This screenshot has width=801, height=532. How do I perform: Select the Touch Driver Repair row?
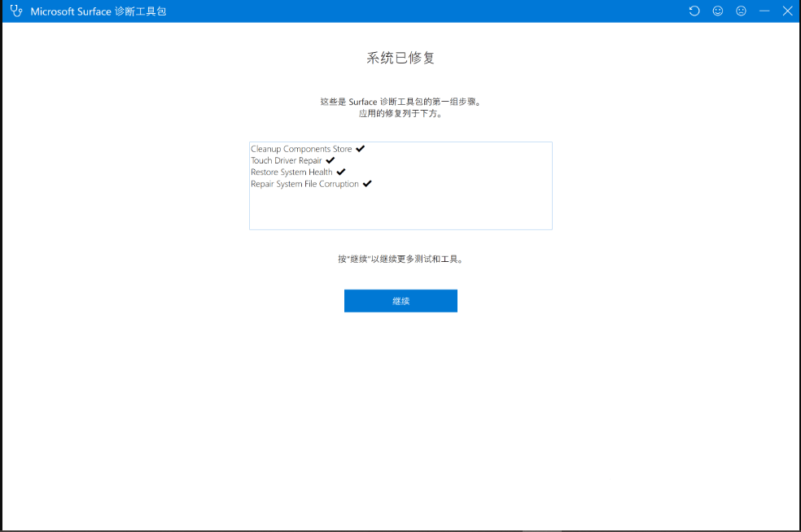click(293, 160)
